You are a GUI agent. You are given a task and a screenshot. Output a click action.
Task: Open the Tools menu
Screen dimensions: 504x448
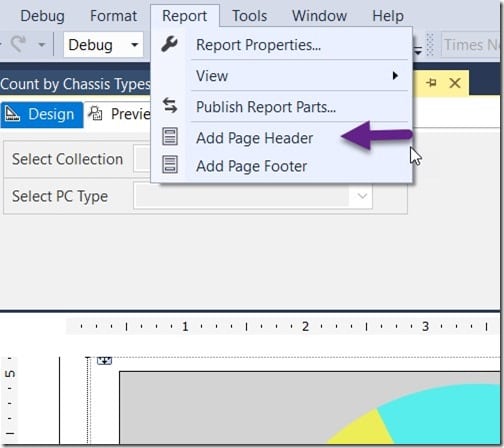coord(249,16)
